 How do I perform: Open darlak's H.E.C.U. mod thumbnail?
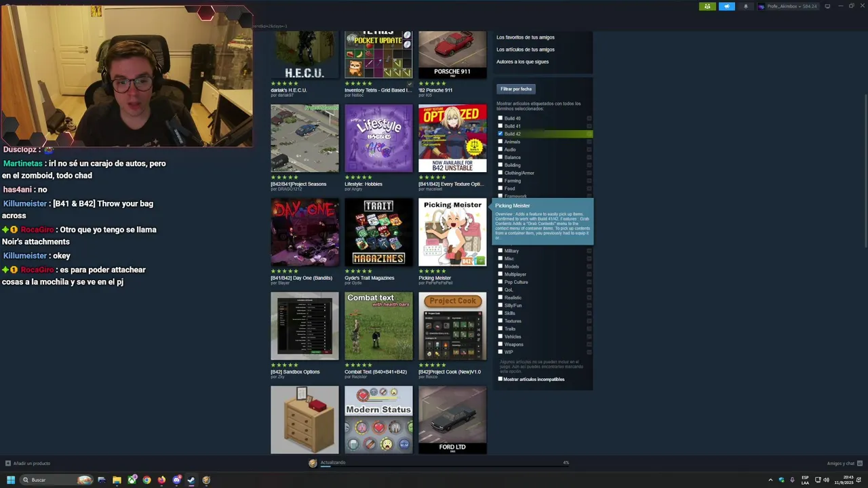point(304,54)
